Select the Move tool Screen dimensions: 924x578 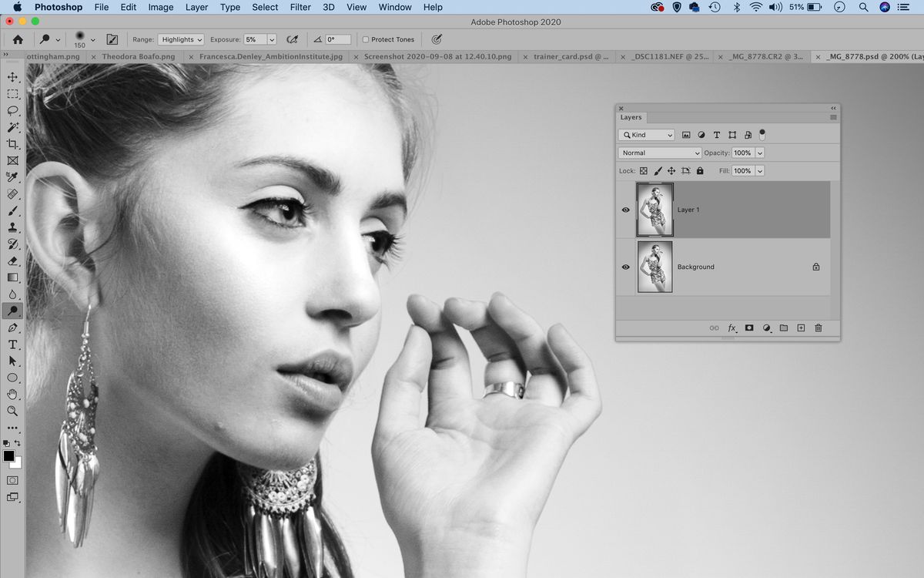[x=12, y=77]
